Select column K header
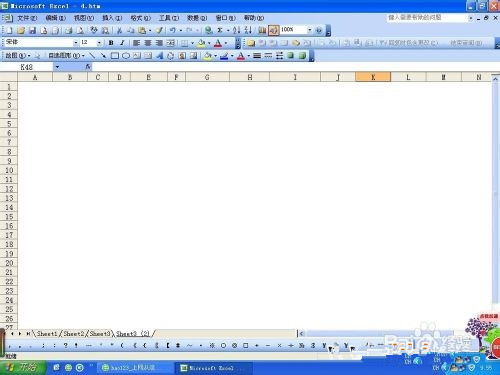The height and width of the screenshot is (375, 500). tap(373, 77)
